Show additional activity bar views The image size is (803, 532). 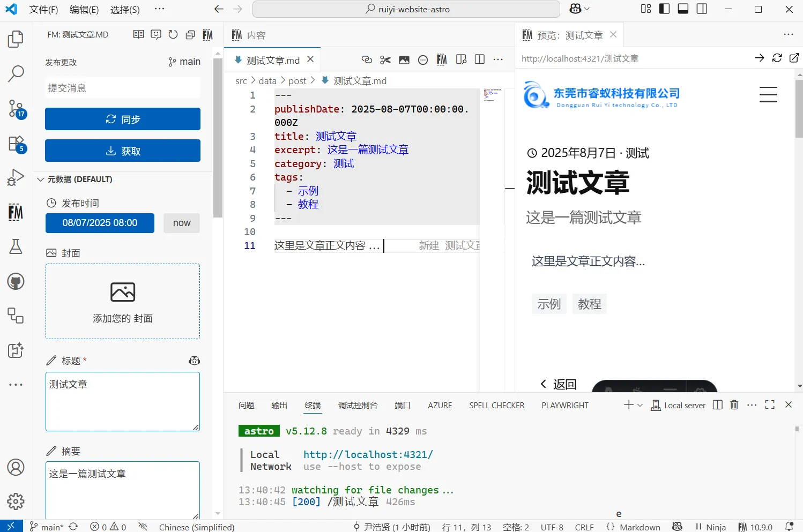pos(16,385)
